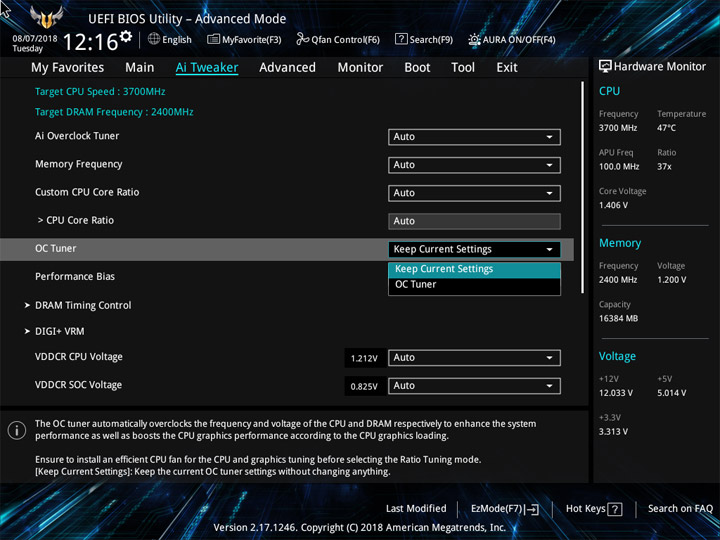The width and height of the screenshot is (720, 540).
Task: Click Target DRAM Frequency : 2400MHz text
Action: coord(114,112)
